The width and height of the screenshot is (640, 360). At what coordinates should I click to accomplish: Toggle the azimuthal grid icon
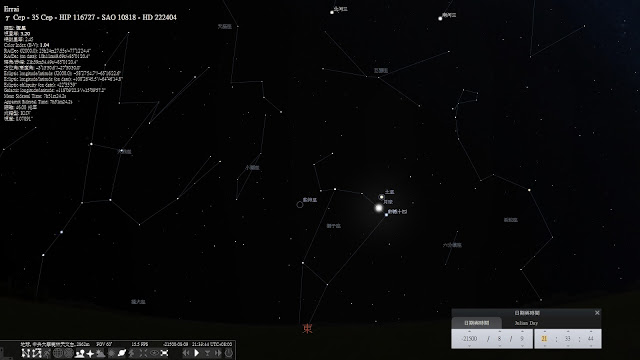69,353
